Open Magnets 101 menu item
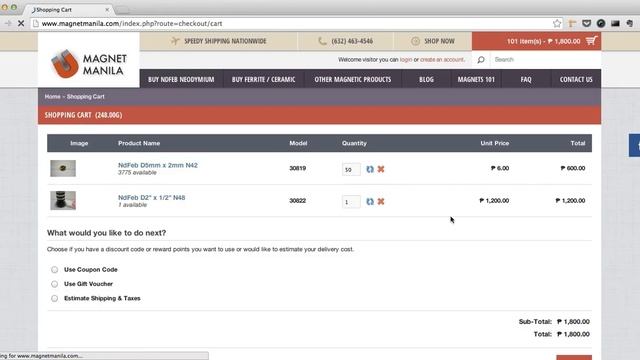 [x=476, y=79]
